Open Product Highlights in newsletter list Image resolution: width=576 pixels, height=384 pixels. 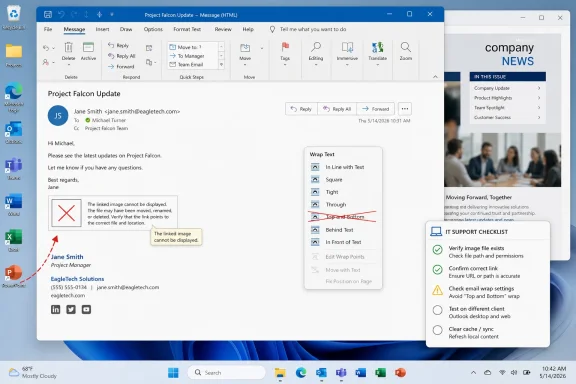[507, 98]
